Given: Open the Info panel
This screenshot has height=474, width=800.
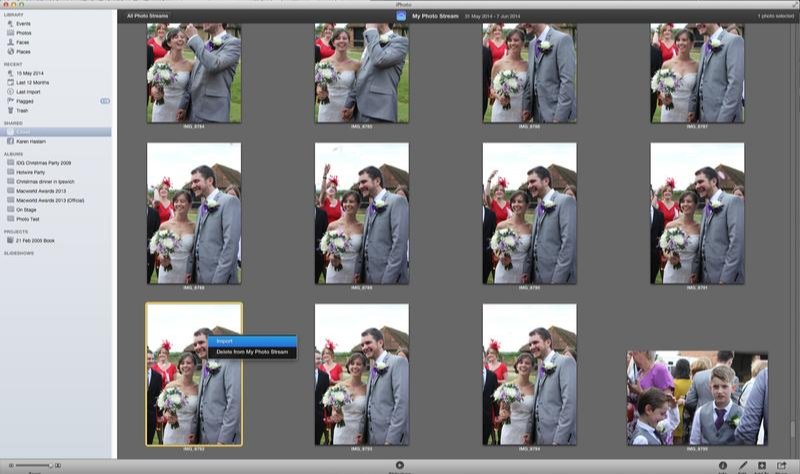Looking at the screenshot, I should pyautogui.click(x=722, y=465).
